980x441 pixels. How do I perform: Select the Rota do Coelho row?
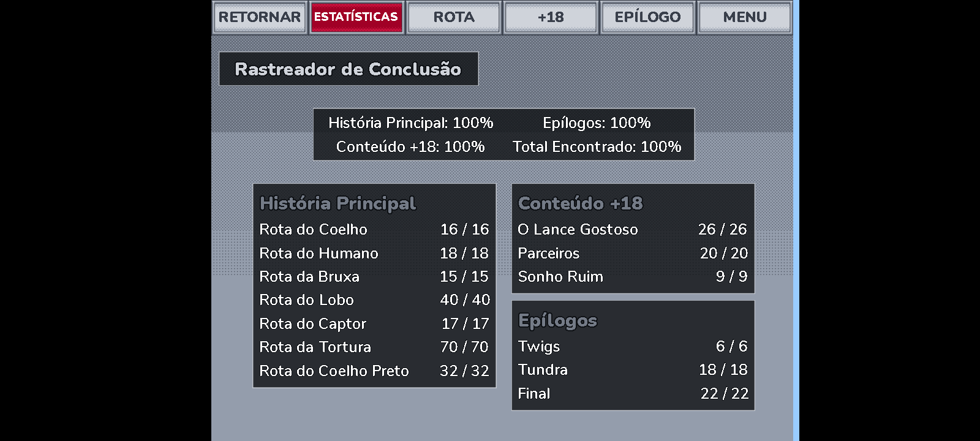(x=374, y=229)
